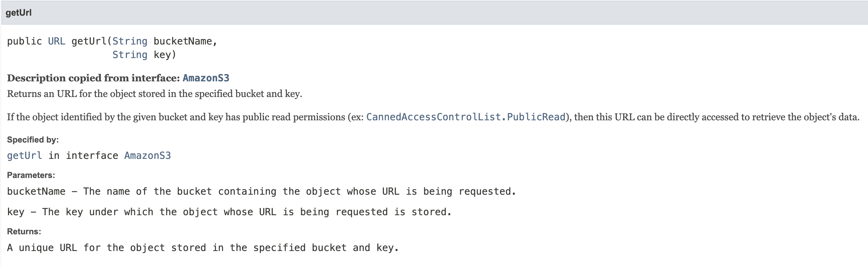
Task: Open AmazonS3 link in description heading
Action: (206, 78)
